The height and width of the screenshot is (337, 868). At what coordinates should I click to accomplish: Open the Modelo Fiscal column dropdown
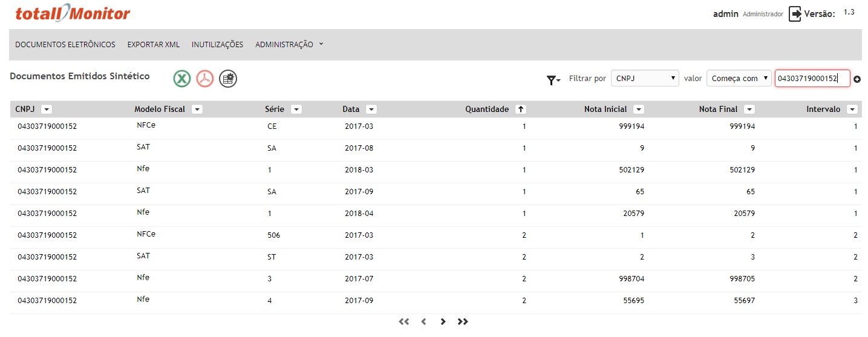click(197, 110)
